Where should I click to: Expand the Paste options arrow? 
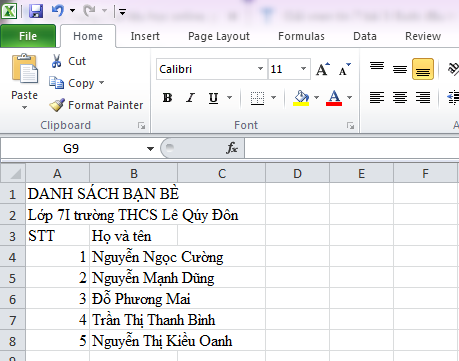coord(24,107)
